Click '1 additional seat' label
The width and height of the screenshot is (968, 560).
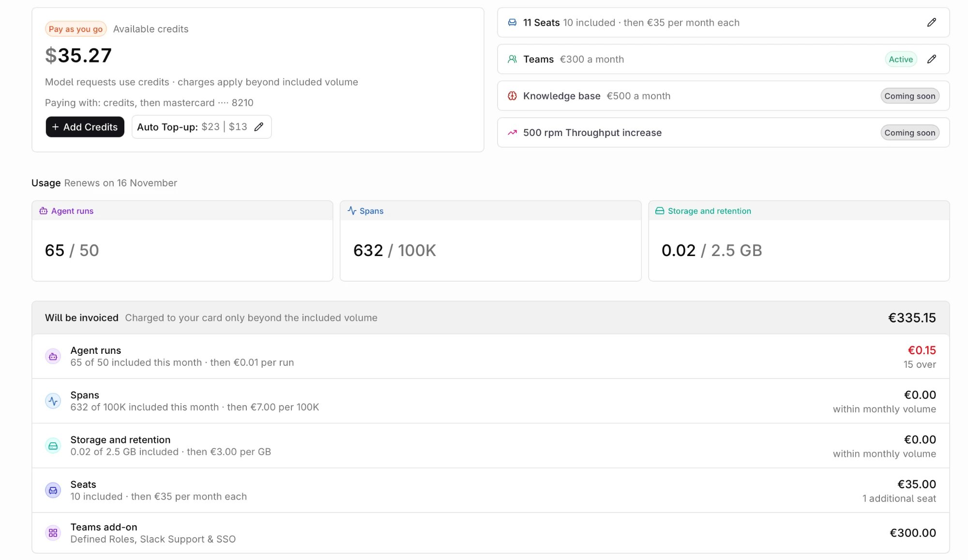(x=899, y=499)
